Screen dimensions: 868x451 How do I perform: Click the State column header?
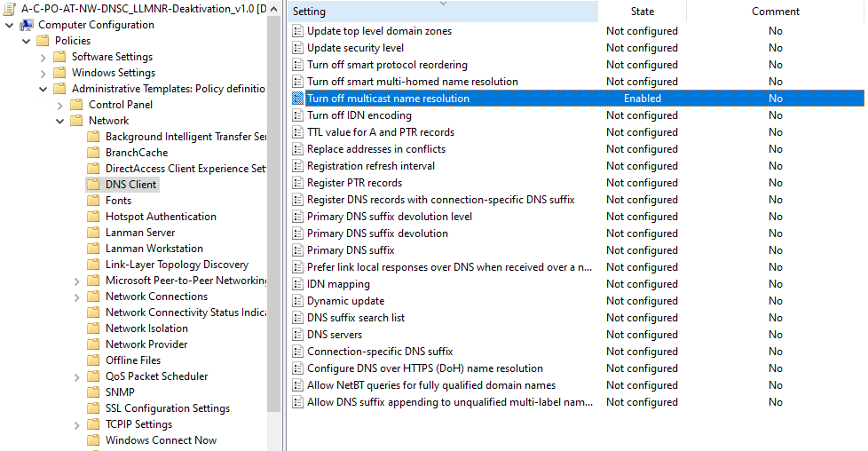pos(642,12)
